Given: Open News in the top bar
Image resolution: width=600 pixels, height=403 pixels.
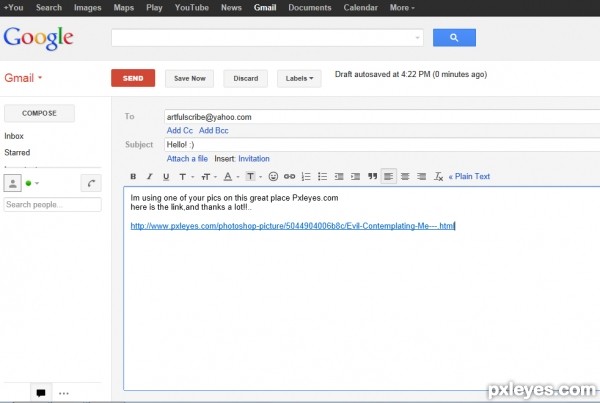Looking at the screenshot, I should pos(231,8).
